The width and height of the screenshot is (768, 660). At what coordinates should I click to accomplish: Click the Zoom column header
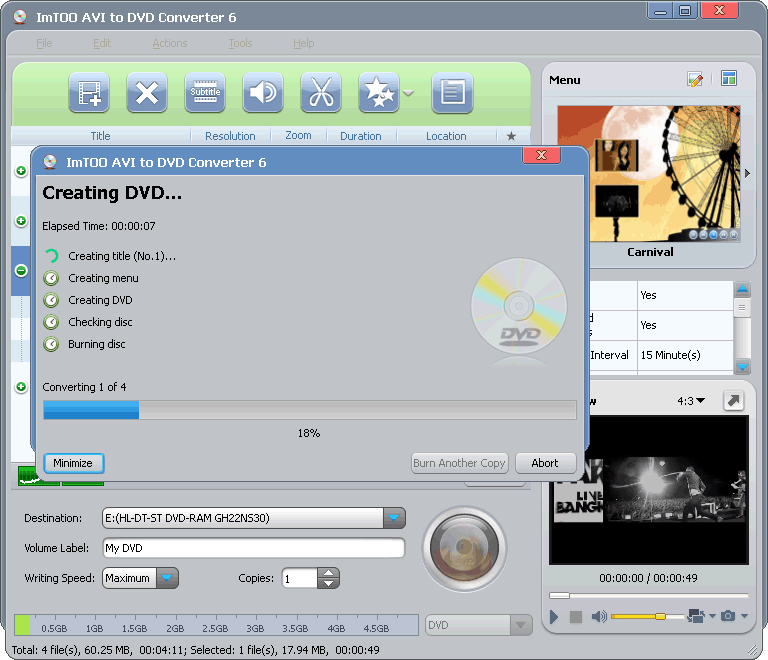pyautogui.click(x=298, y=136)
